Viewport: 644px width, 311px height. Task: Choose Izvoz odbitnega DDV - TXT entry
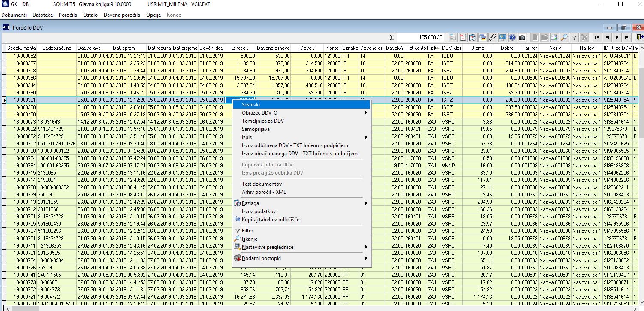[301, 145]
